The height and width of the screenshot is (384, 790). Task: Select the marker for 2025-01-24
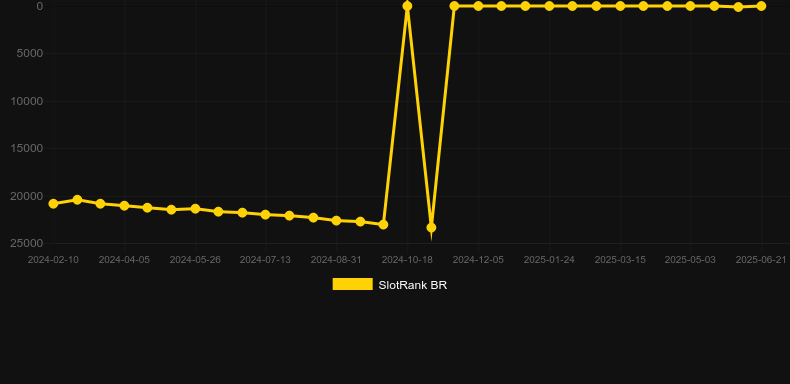549,6
